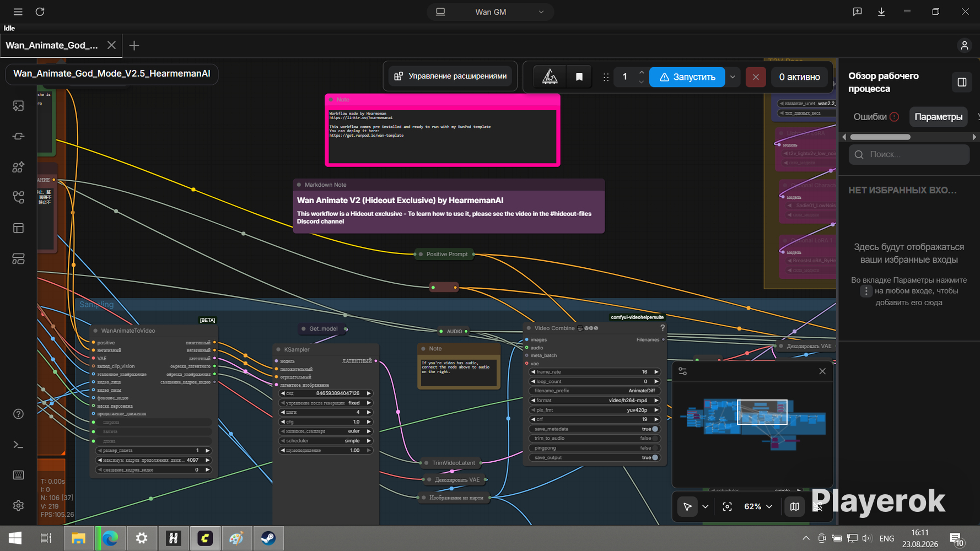
Task: Increase the шаги steps value with right arrow
Action: click(369, 412)
